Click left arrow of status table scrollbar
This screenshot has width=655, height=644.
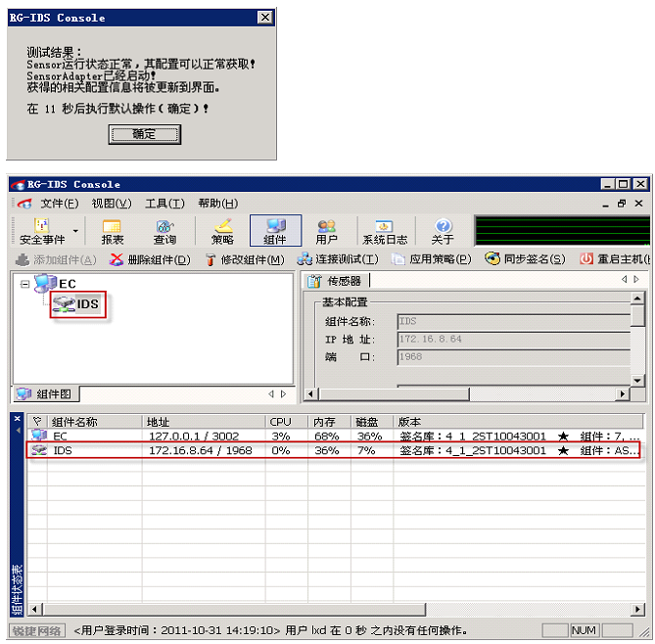pos(34,610)
